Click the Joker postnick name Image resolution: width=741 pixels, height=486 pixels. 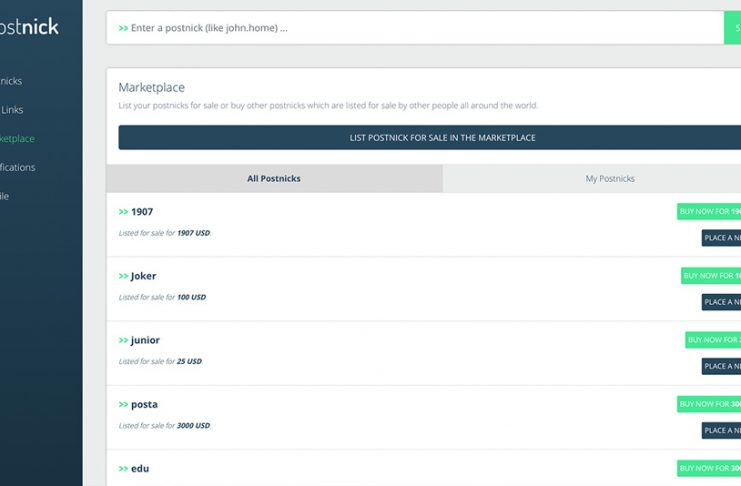click(x=143, y=276)
